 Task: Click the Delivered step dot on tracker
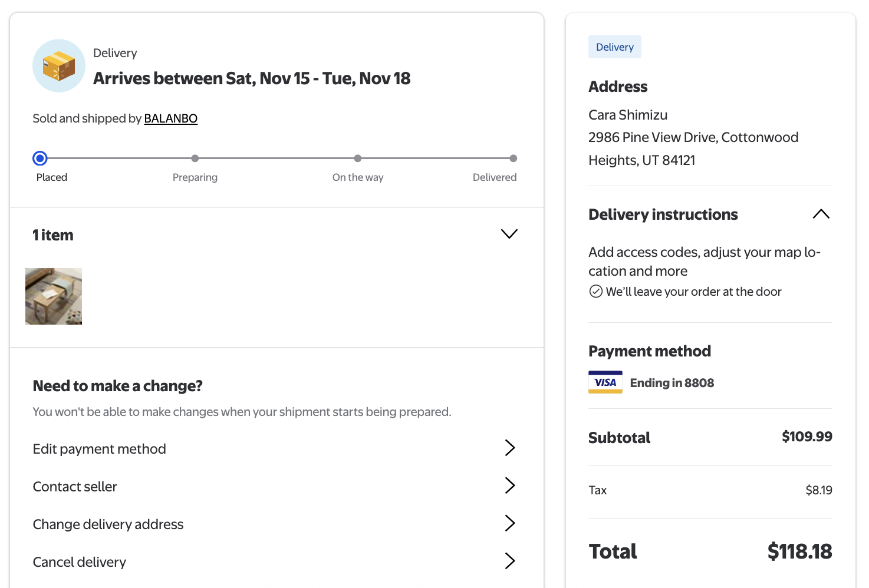(x=513, y=158)
